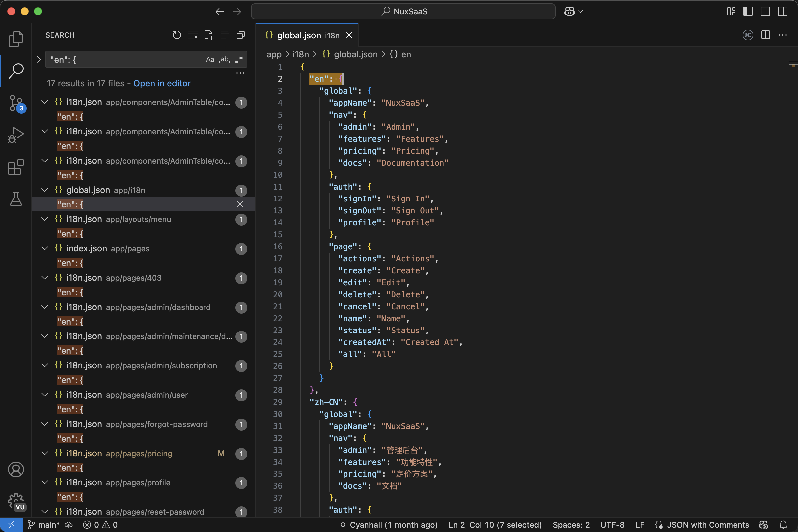The width and height of the screenshot is (798, 532).
Task: Open the Extensions view
Action: tap(16, 167)
